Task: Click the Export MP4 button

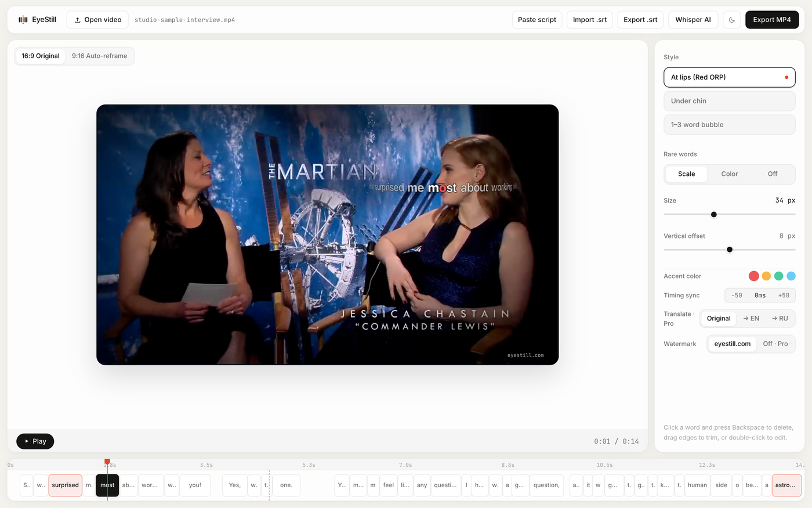Action: [772, 20]
